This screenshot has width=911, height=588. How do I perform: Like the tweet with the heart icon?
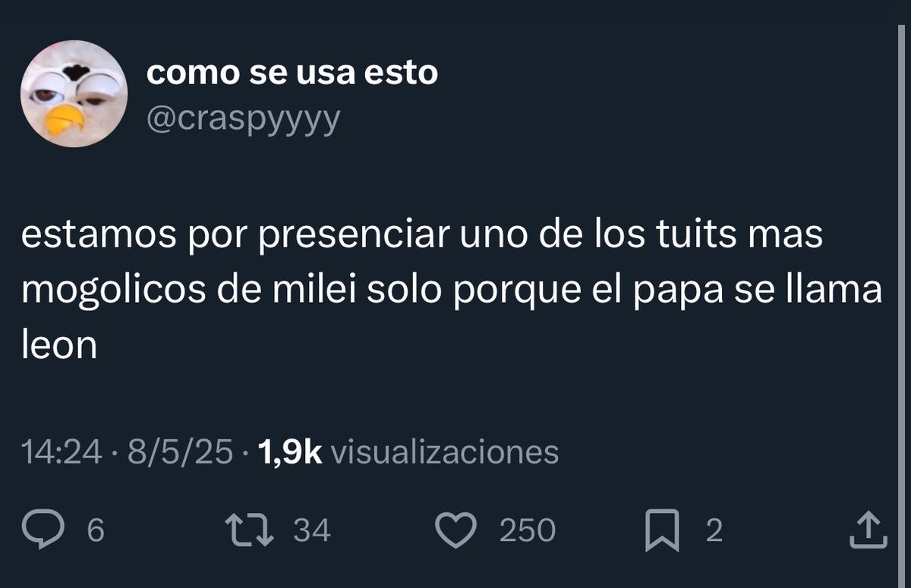pyautogui.click(x=459, y=530)
